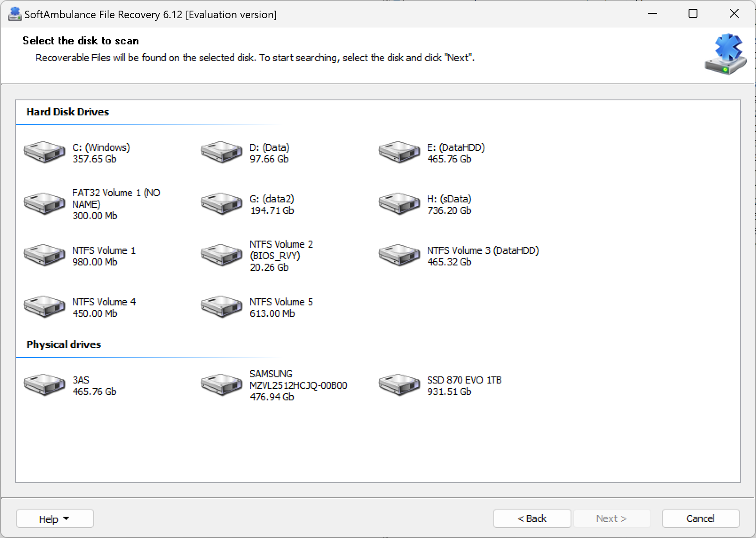Click the Physical drives group header
The height and width of the screenshot is (538, 756).
pos(64,344)
